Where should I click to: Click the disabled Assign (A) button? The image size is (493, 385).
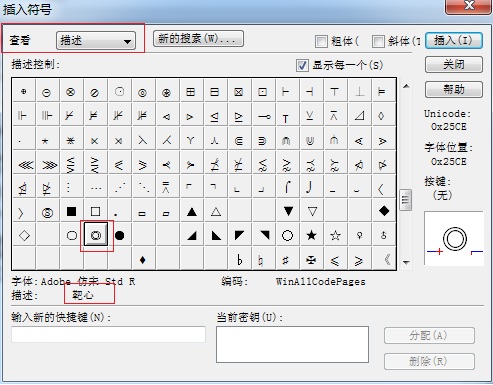pos(429,336)
